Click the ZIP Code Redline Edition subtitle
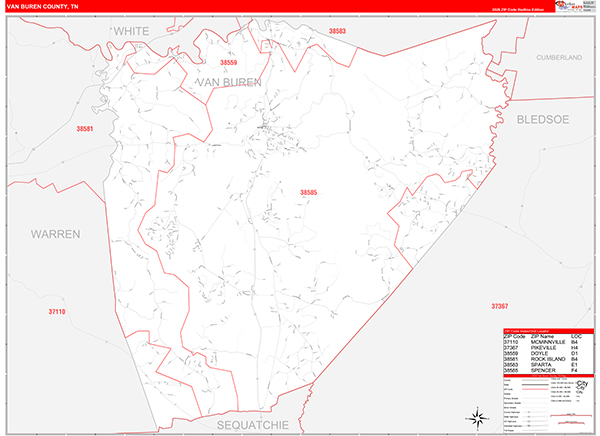Viewport: 600px width, 436px height. point(517,9)
